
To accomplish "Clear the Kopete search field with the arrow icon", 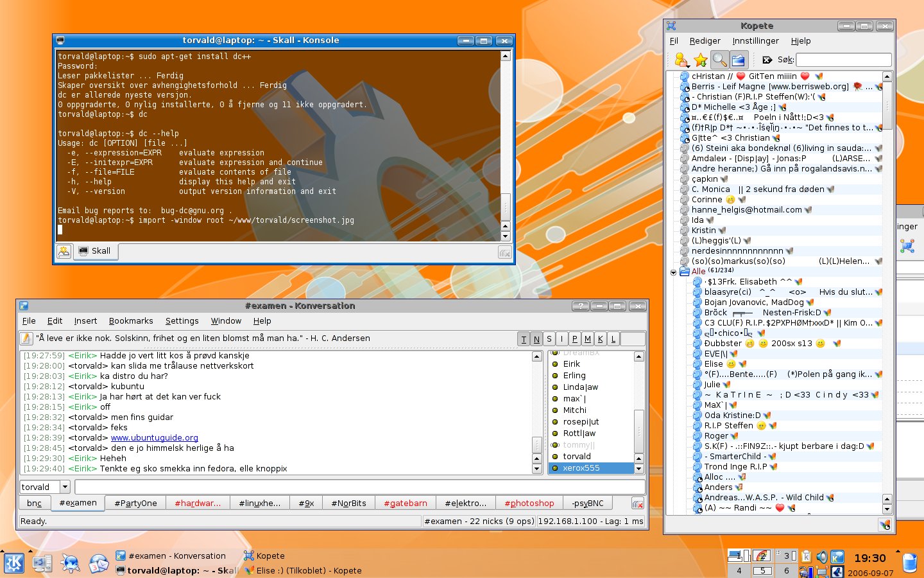I will [767, 60].
